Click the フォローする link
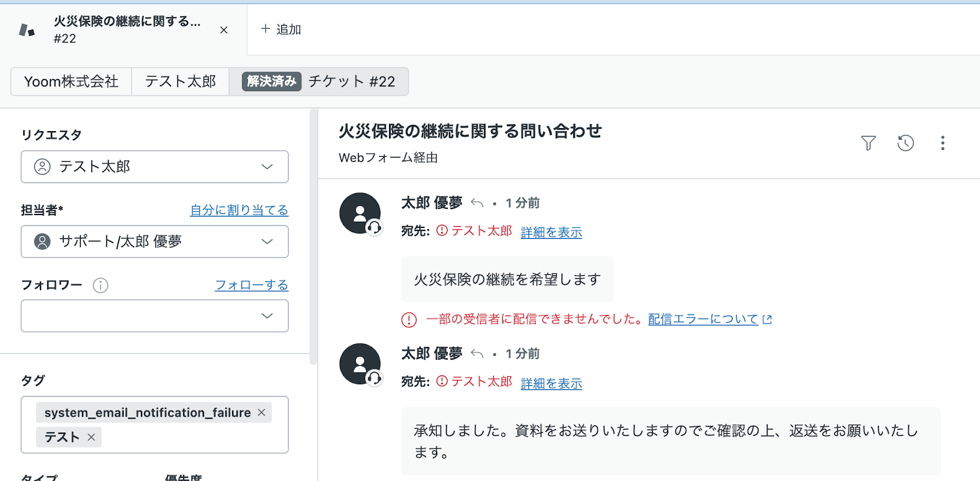 point(251,285)
